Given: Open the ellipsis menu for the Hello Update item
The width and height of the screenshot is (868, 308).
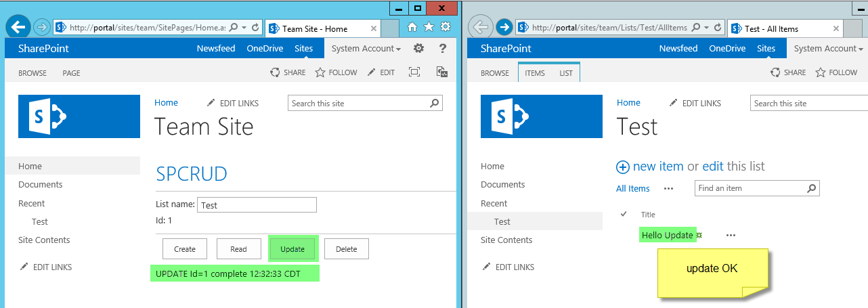Looking at the screenshot, I should click(x=731, y=236).
